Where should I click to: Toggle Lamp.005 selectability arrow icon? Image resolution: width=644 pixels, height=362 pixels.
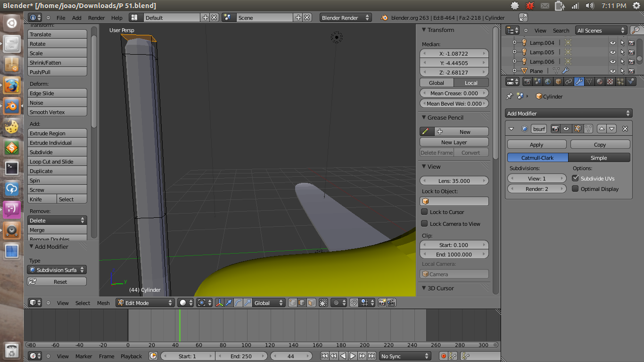point(622,52)
